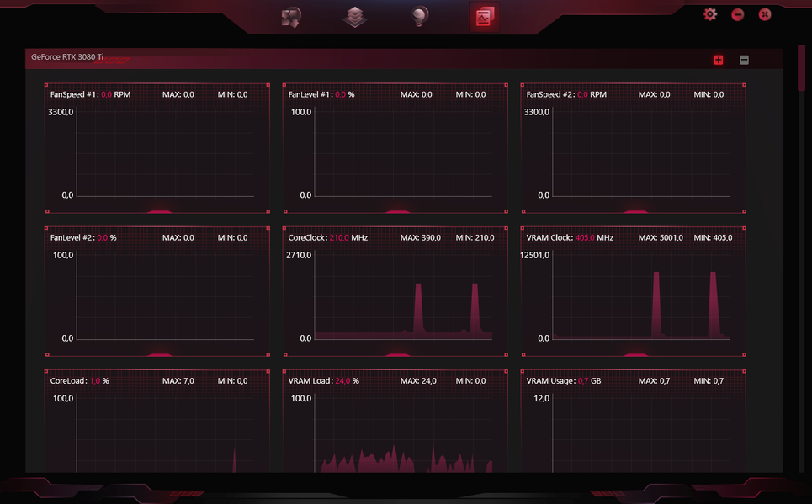Click the VRAM Clock graph
The width and height of the screenshot is (812, 504).
pyautogui.click(x=634, y=291)
